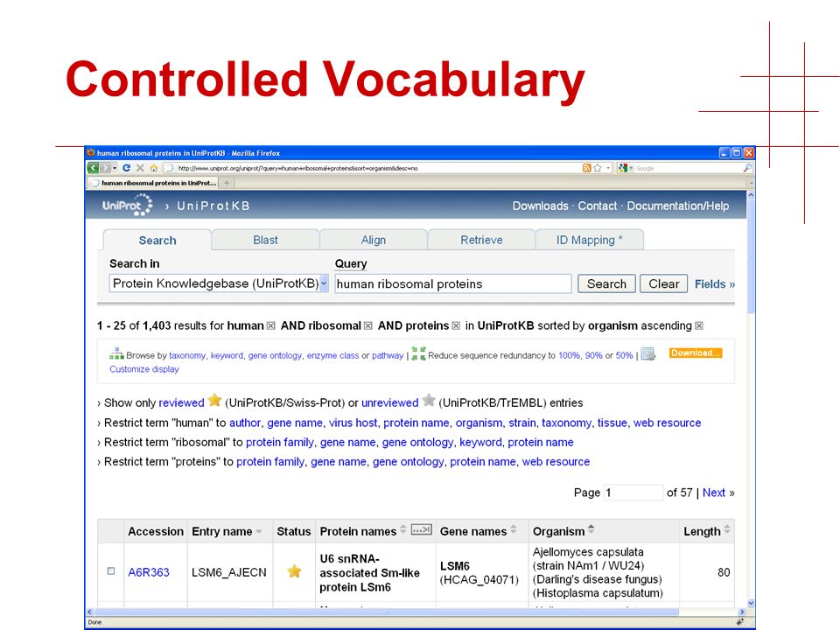840x630 pixels.
Task: Sort by Length column arrows
Action: coord(727,529)
